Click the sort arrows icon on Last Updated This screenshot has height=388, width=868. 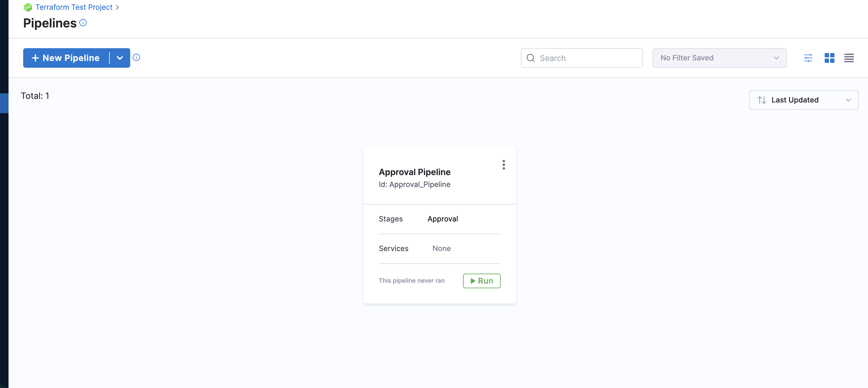(762, 100)
